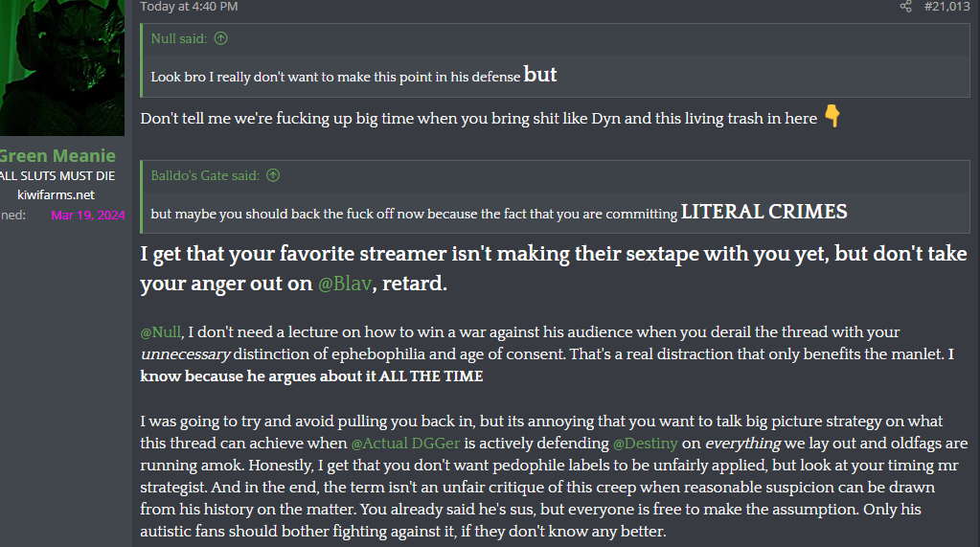Follow the "Balldo's Gate said:" quote attribution

(x=205, y=175)
